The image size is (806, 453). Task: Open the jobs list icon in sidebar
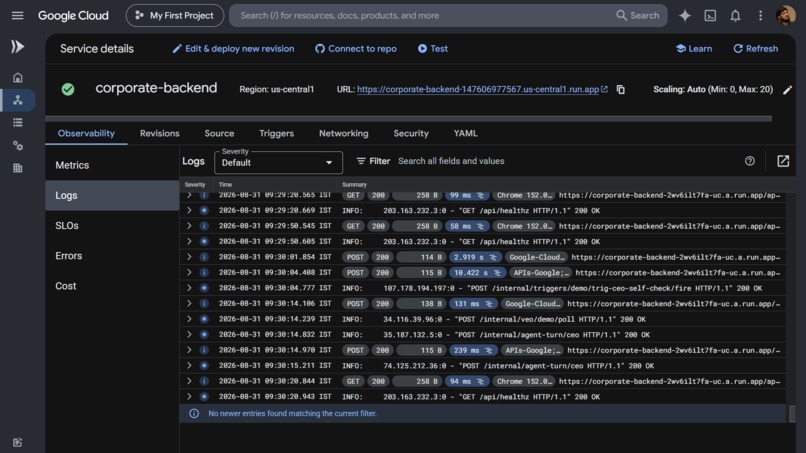tap(17, 122)
